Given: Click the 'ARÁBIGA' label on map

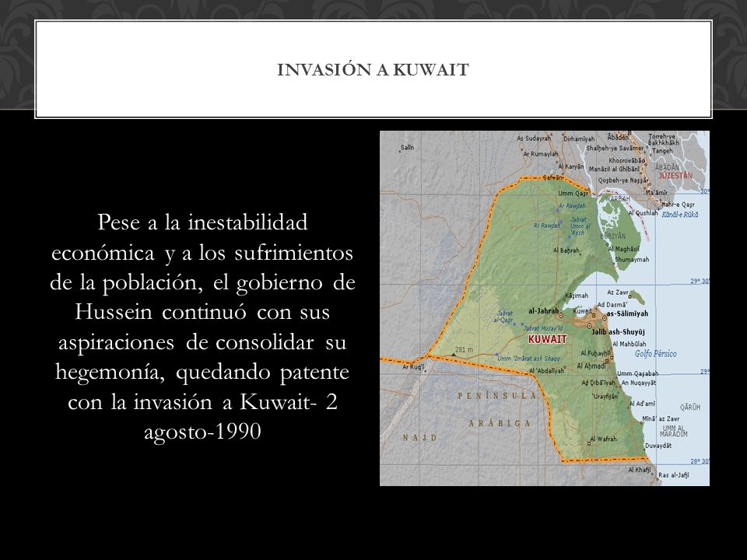Looking at the screenshot, I should click(x=500, y=423).
